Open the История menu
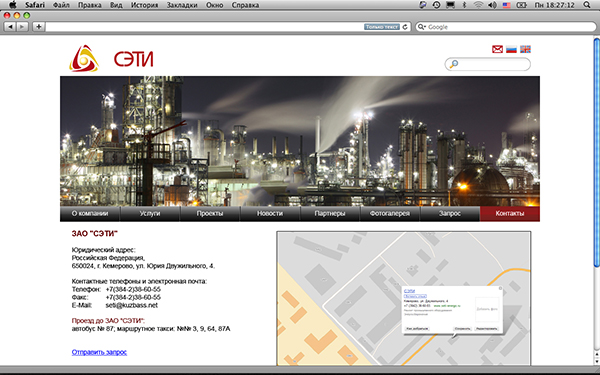The image size is (600, 375). 144,5
